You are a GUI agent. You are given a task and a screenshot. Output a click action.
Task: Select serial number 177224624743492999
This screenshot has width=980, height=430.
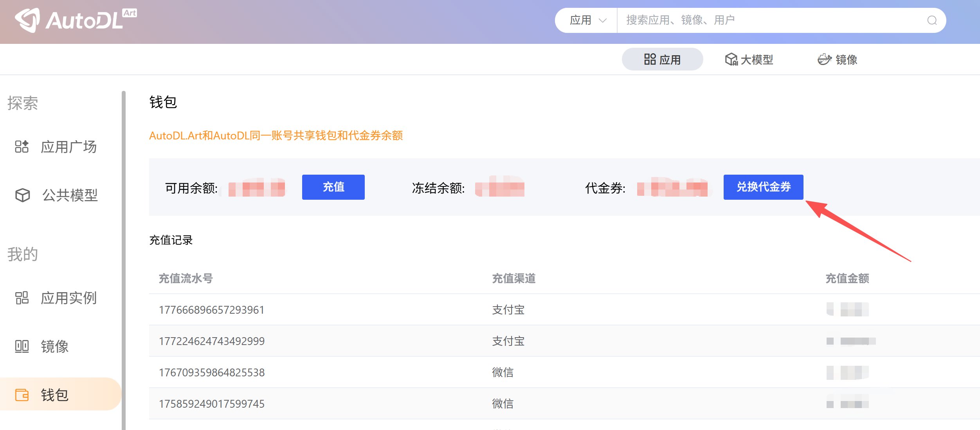pyautogui.click(x=212, y=341)
